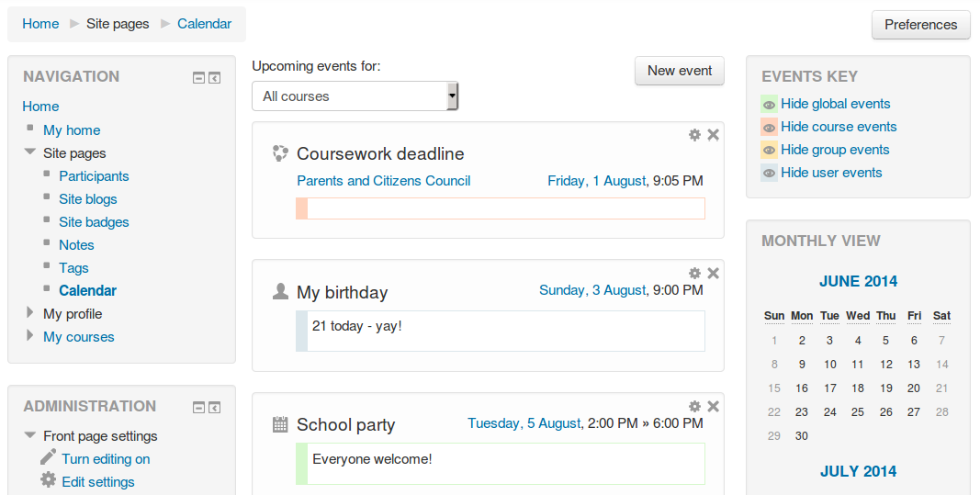
Task: Open edit gear for My birthday event
Action: (694, 273)
